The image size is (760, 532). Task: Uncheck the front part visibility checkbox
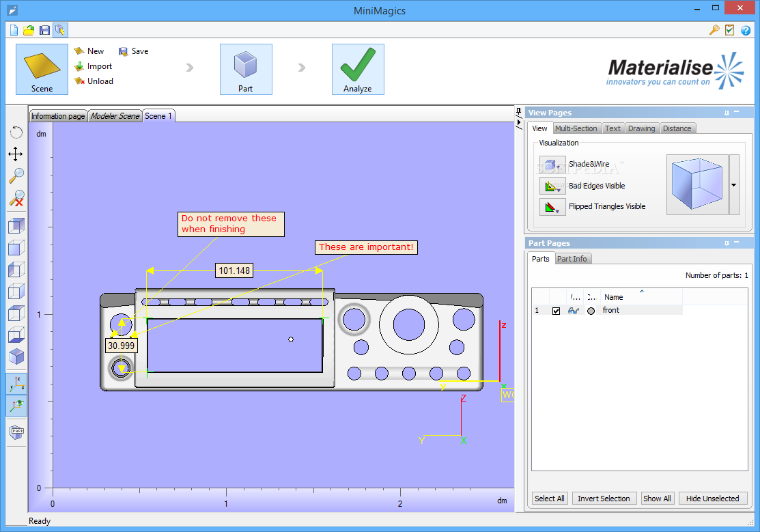pyautogui.click(x=556, y=311)
